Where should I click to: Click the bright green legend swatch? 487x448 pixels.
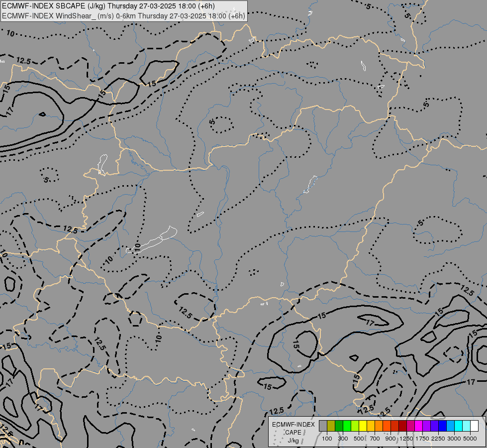(x=347, y=426)
